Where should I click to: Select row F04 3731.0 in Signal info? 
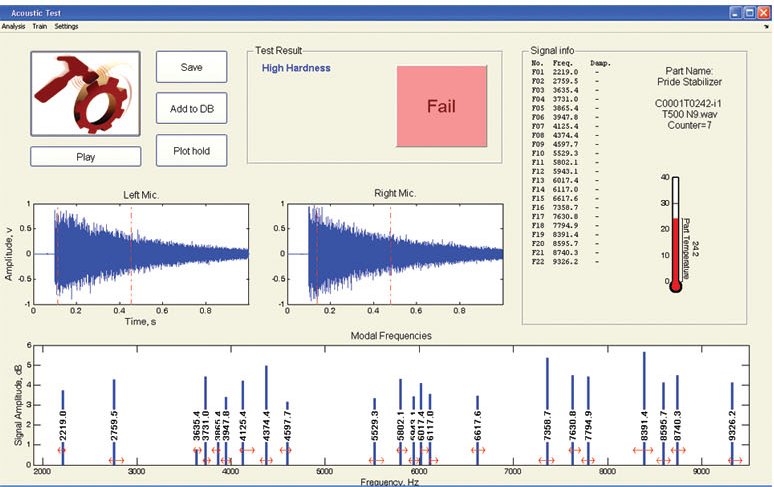pyautogui.click(x=566, y=99)
